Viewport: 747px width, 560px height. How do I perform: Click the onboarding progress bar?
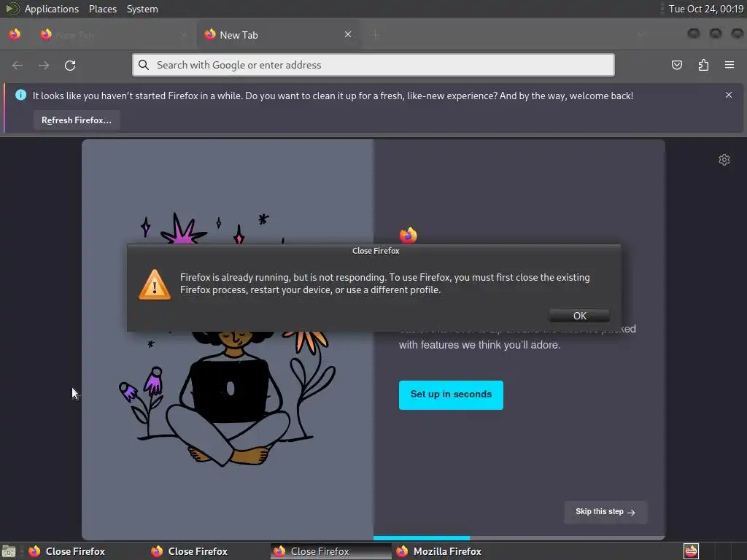tap(519, 538)
